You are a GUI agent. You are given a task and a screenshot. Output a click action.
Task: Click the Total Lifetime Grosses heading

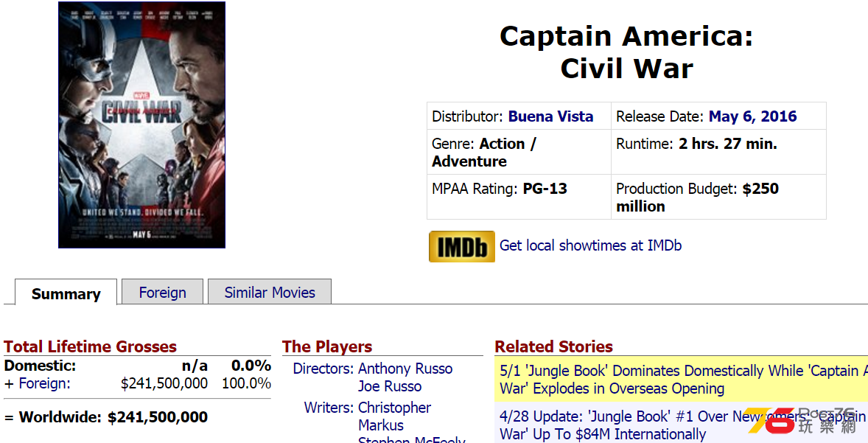click(x=90, y=346)
